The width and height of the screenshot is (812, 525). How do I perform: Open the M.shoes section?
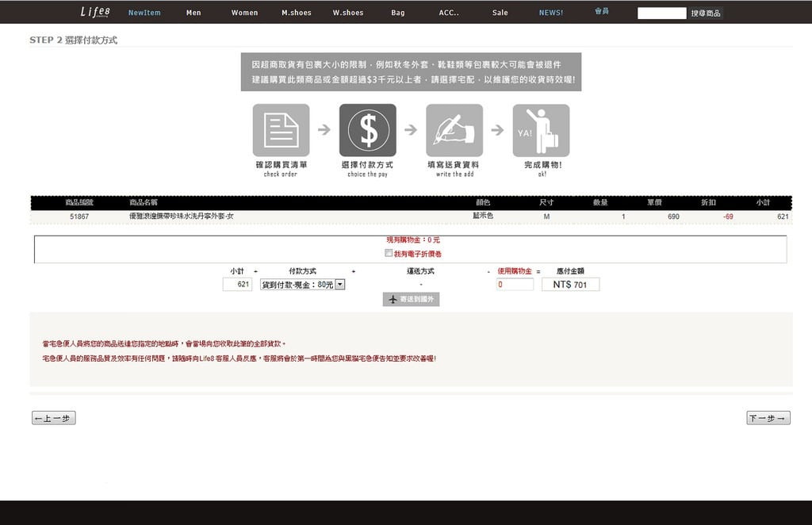[297, 13]
